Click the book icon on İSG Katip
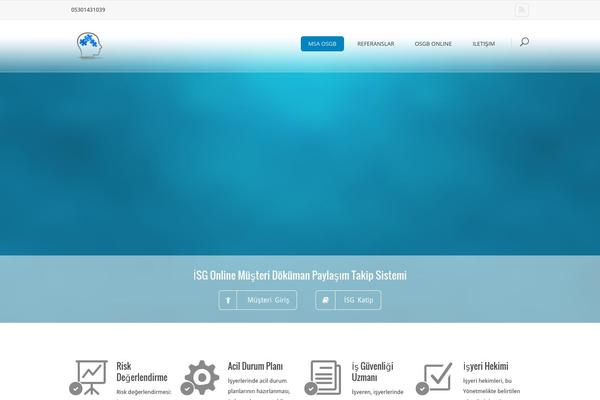This screenshot has height=400, width=600. (x=325, y=300)
